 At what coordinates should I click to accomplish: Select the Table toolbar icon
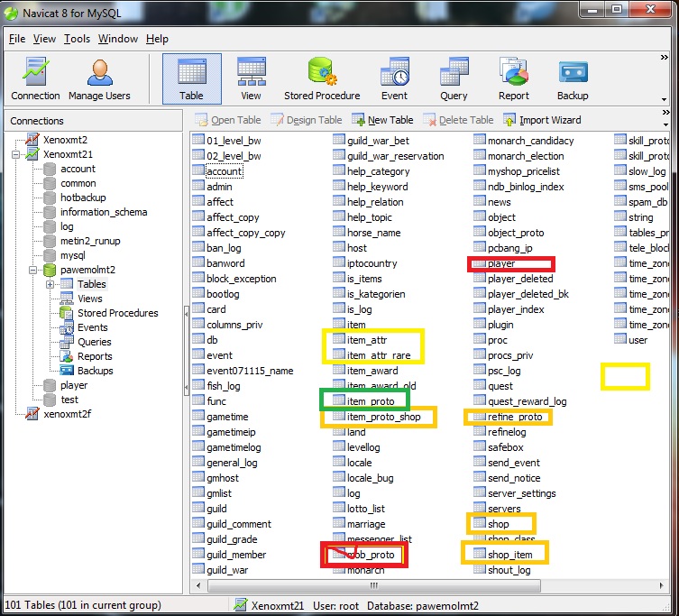(x=192, y=78)
